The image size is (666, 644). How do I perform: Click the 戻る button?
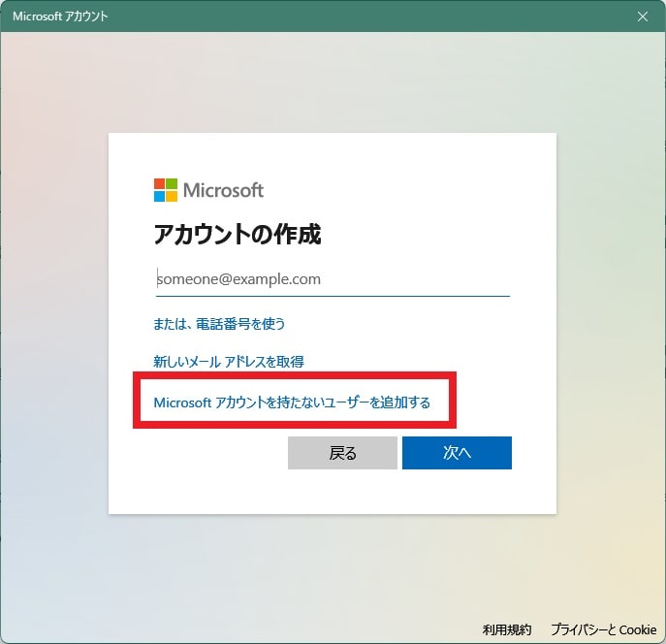[x=342, y=453]
